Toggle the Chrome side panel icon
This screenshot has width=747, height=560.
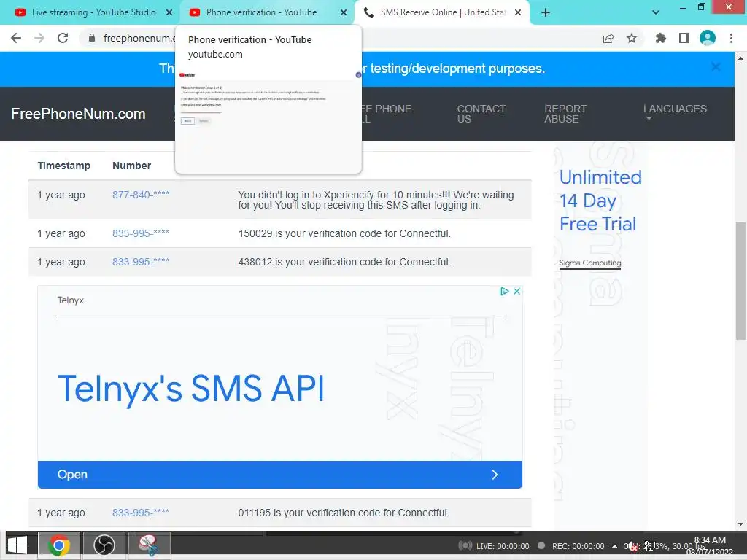tap(684, 38)
